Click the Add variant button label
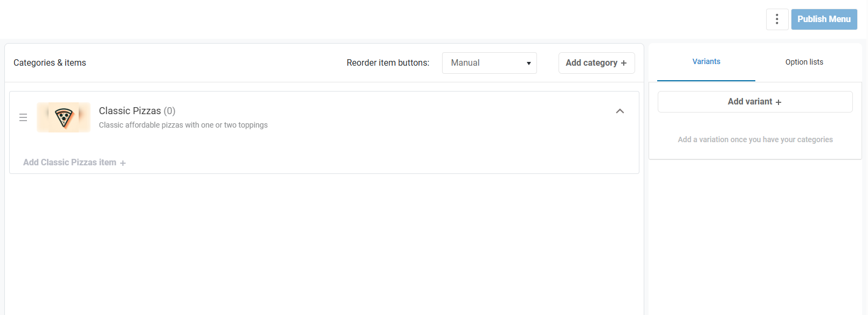This screenshot has height=315, width=868. pos(750,102)
